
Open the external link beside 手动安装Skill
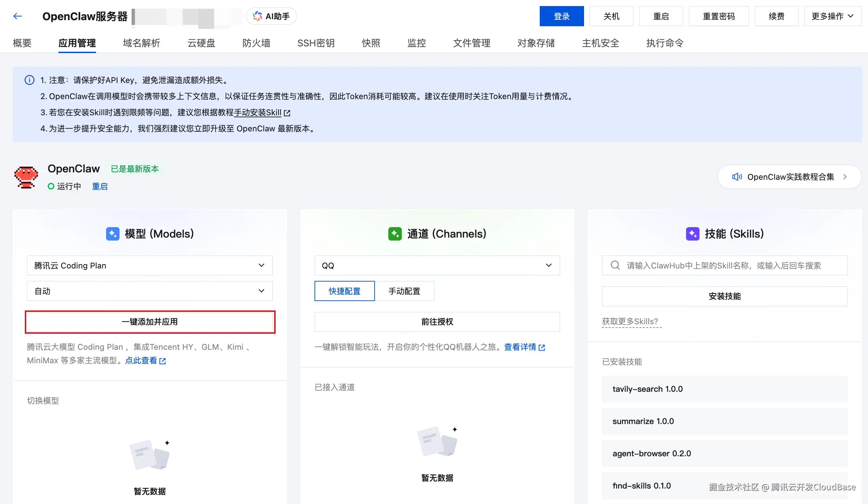(288, 113)
